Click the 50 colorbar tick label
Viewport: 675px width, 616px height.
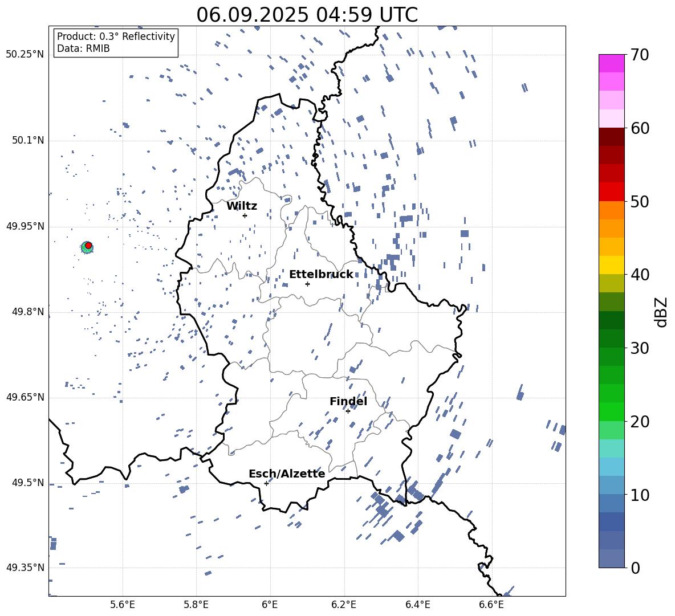(640, 202)
